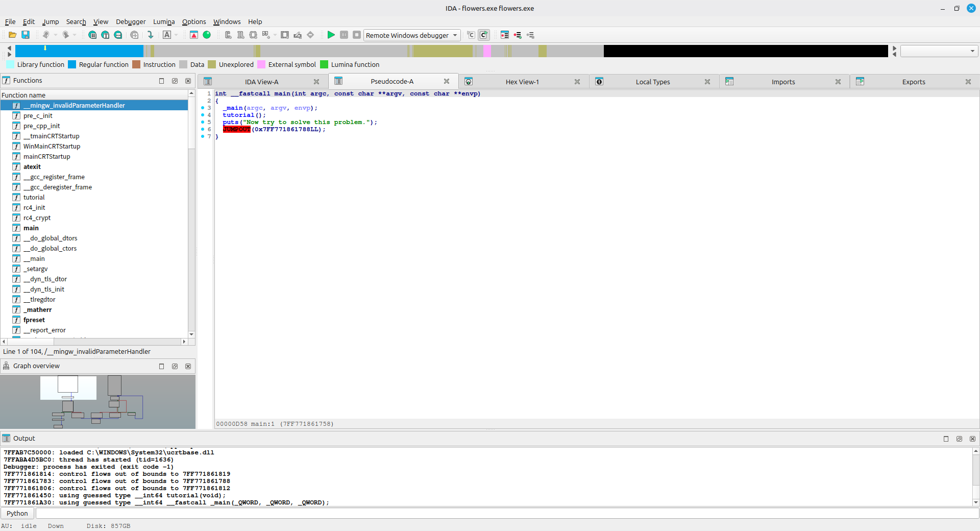Viewport: 980px width, 531px height.
Task: Open dropdown arrow next to back navigation icon
Action: pos(56,35)
